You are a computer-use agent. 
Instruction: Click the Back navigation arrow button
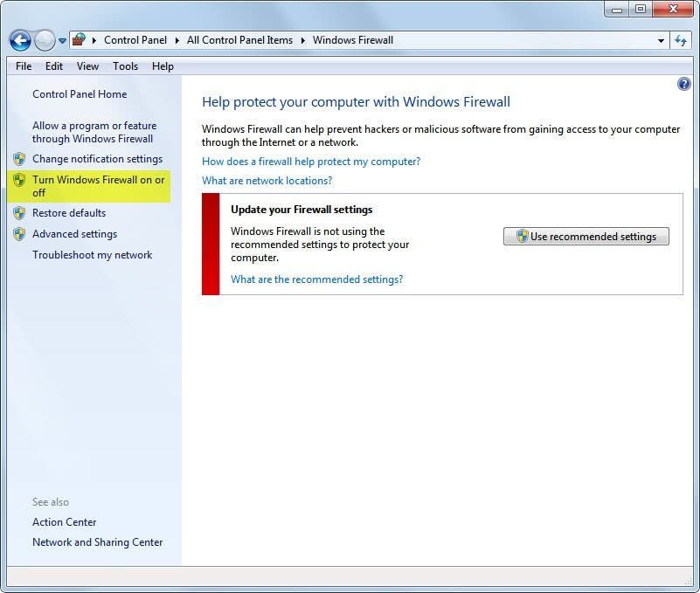(20, 40)
